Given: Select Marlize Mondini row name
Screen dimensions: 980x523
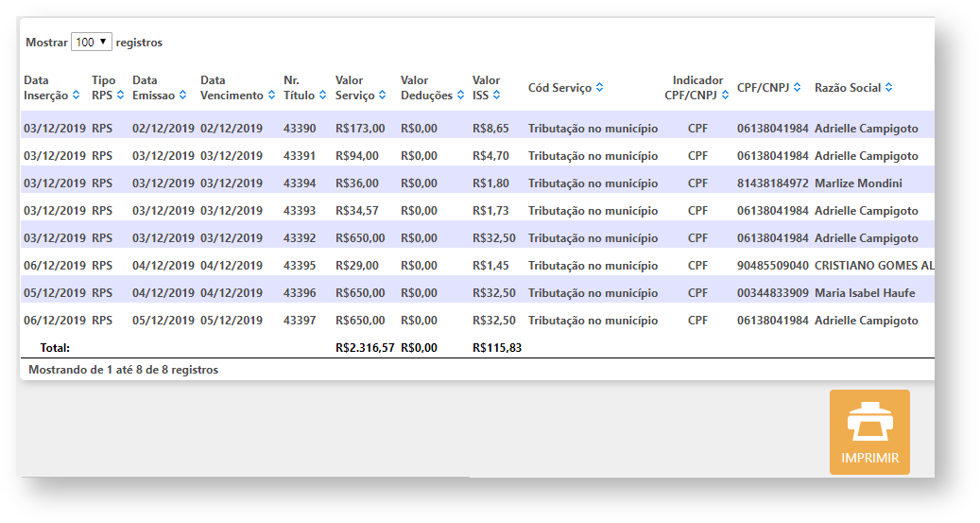Looking at the screenshot, I should coord(858,183).
